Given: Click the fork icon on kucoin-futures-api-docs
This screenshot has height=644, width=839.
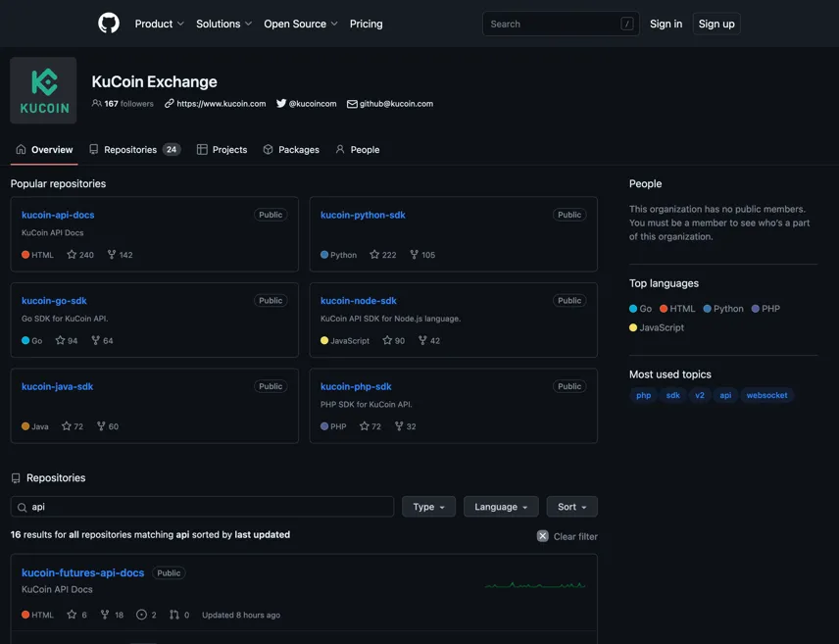Looking at the screenshot, I should pos(105,615).
